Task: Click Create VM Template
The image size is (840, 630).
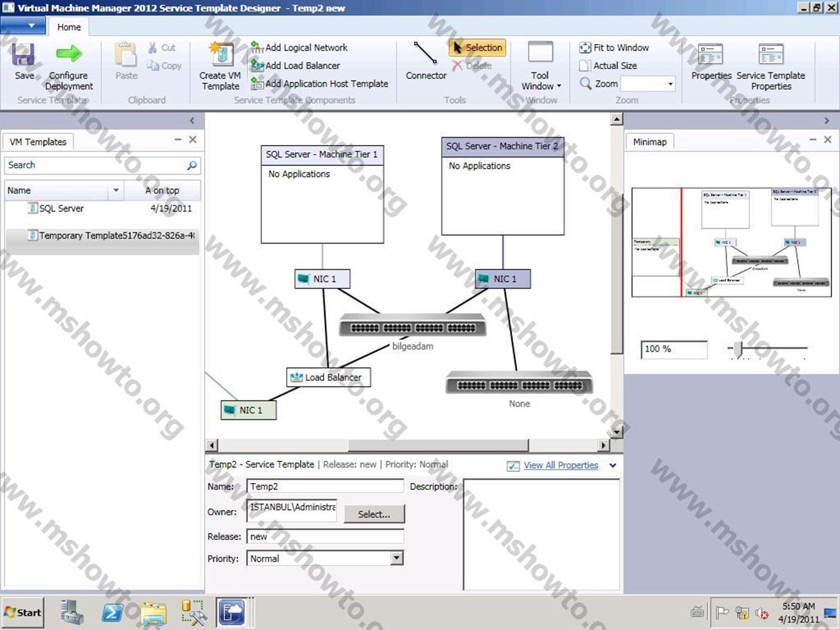Action: pos(221,66)
